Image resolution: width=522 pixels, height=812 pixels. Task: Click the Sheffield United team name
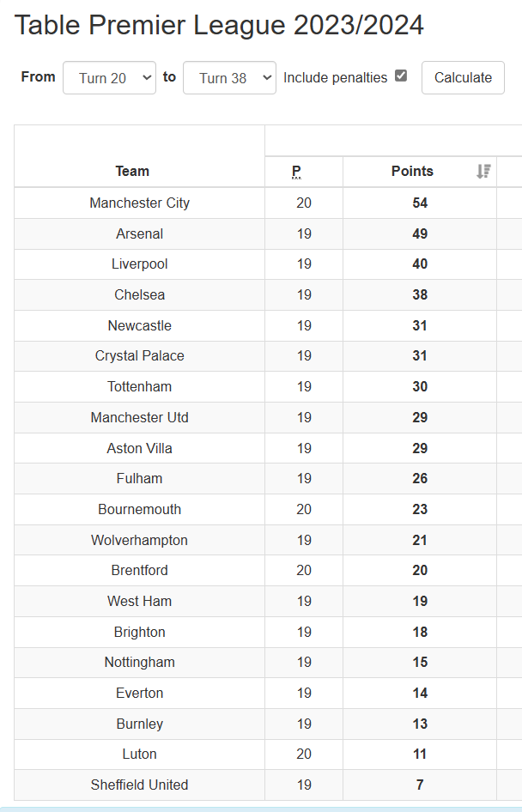[139, 785]
